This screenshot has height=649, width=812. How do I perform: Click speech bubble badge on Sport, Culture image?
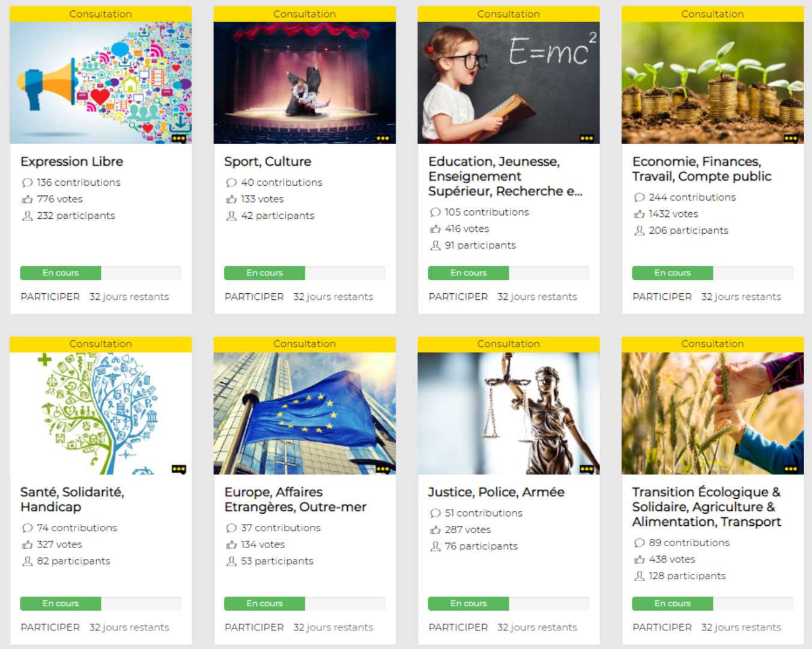pos(383,138)
